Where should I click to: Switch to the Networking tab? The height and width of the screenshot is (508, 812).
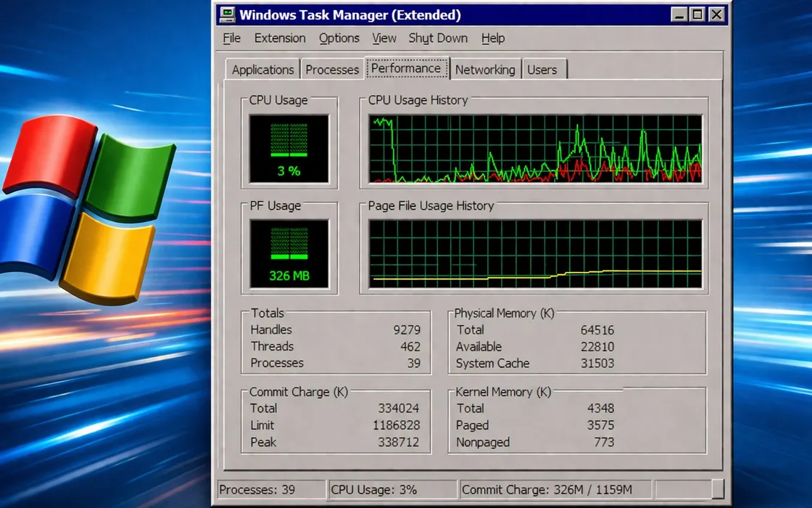[486, 70]
